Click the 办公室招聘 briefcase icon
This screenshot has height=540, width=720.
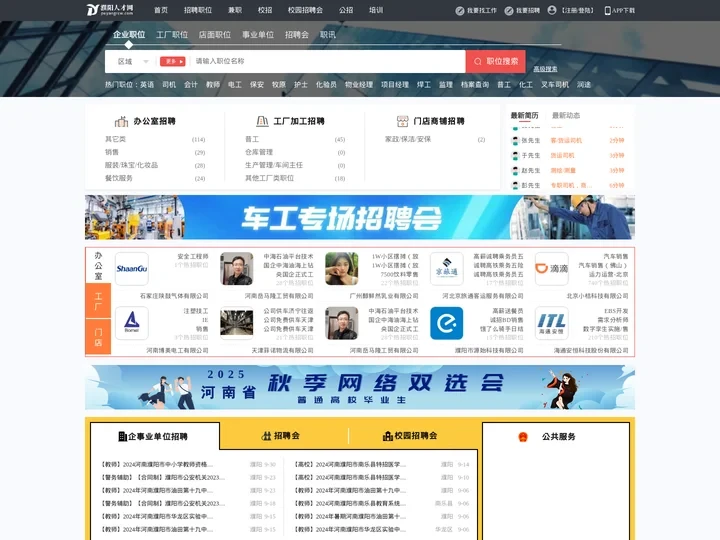tap(121, 121)
